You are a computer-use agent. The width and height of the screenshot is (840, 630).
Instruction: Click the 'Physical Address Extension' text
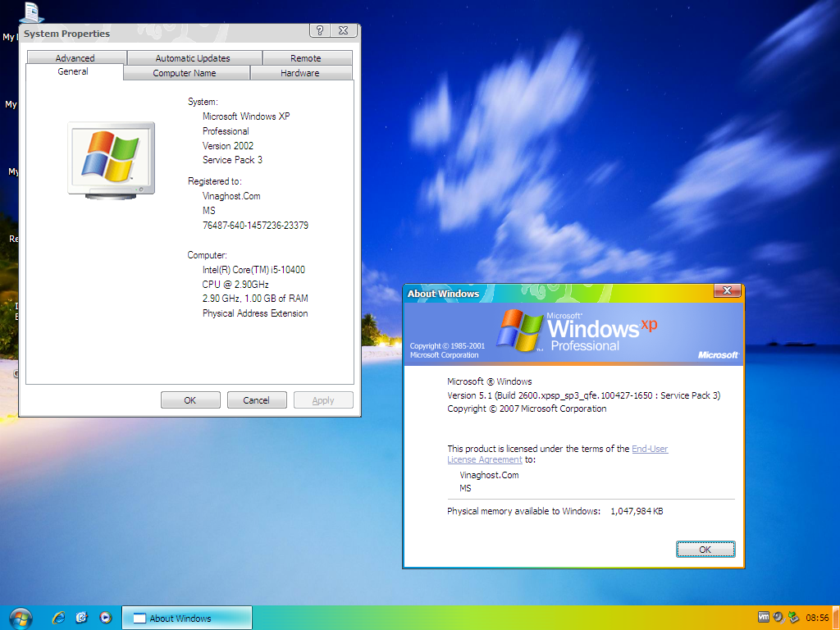coord(255,313)
